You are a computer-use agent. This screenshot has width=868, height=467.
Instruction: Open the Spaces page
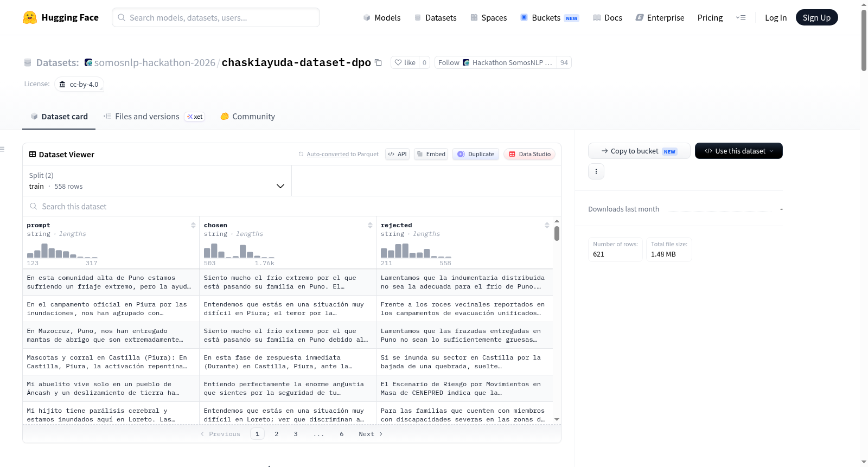coord(488,17)
